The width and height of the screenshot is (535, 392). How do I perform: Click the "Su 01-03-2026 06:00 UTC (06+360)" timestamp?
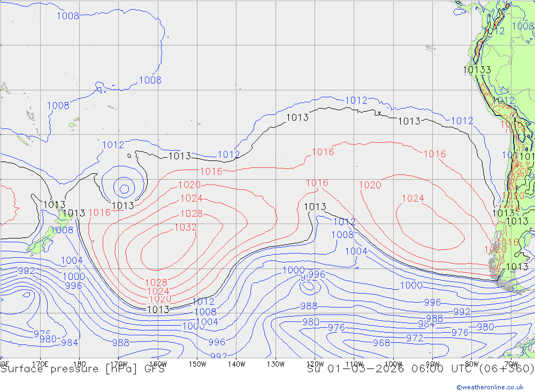421,369
